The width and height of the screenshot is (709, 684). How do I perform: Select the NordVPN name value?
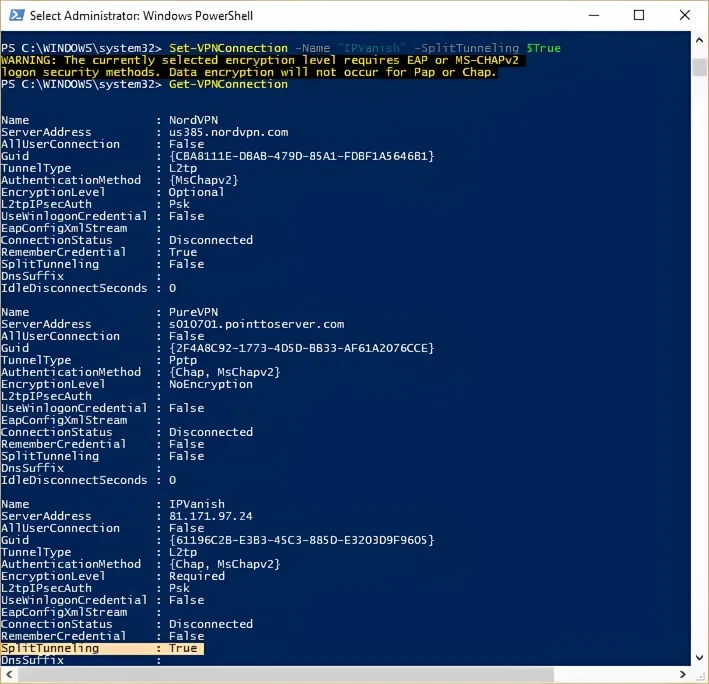tap(194, 120)
